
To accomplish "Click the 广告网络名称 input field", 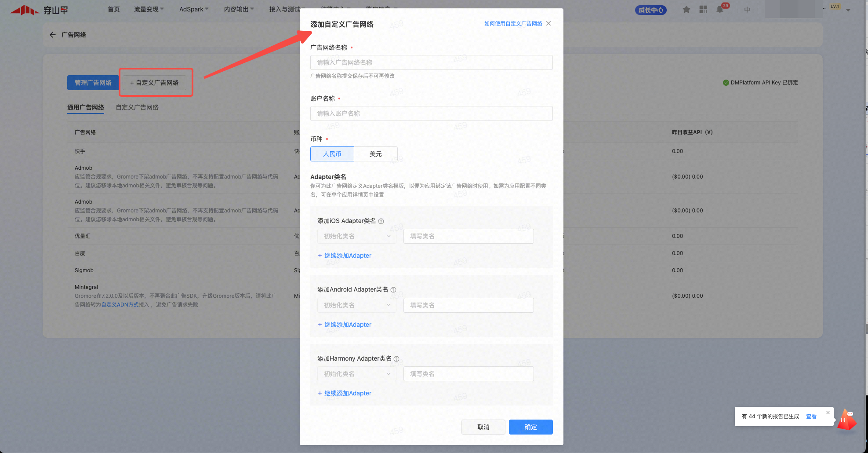I will point(431,62).
